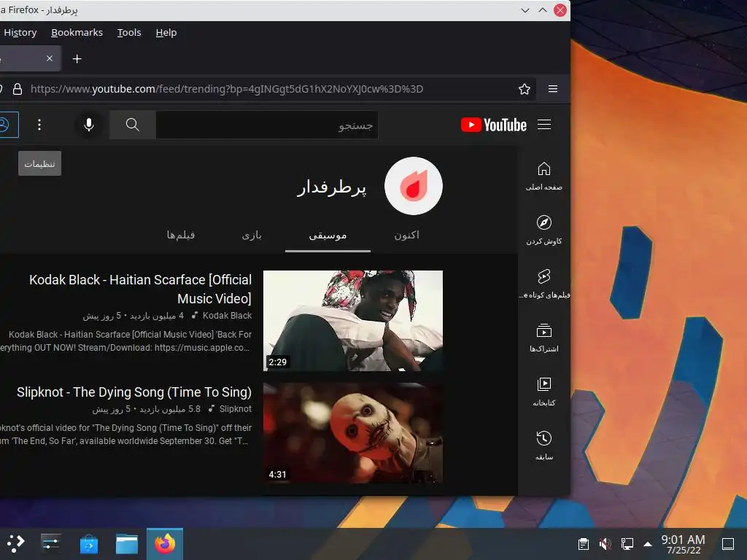
Task: Click the Kodak Black video description text
Action: [125, 341]
